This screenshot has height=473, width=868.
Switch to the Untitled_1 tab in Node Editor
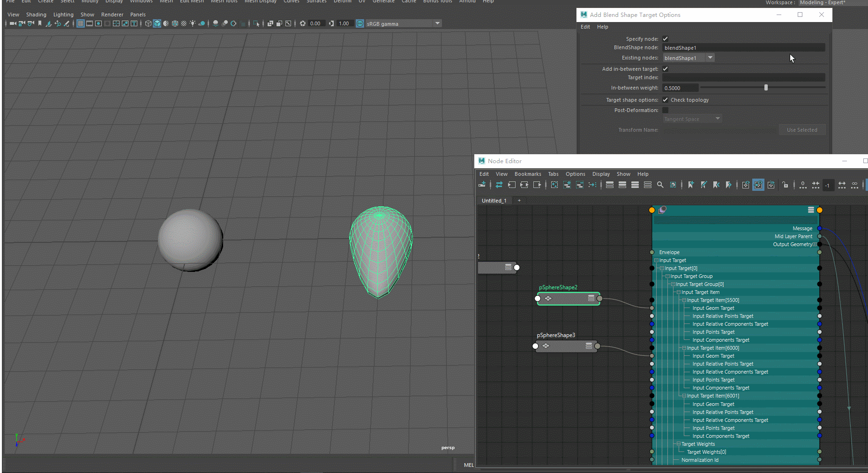(x=494, y=200)
